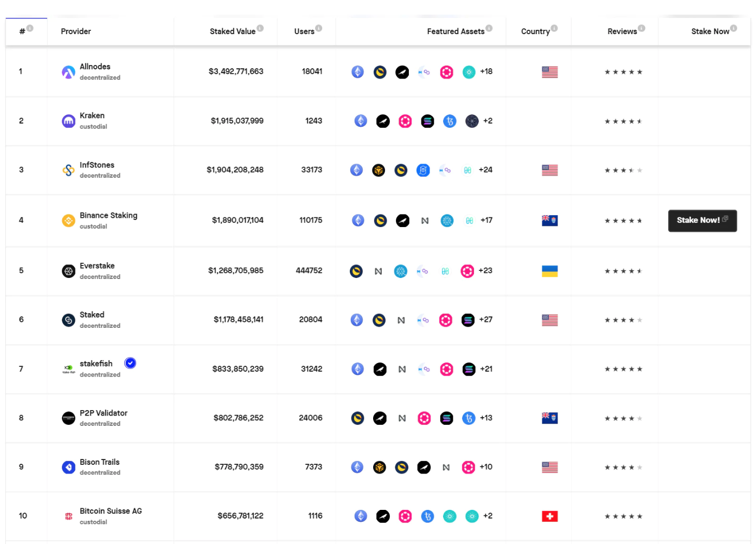Screen dimensions: 756x544
Task: Click the staked value $656,781,122
Action: coord(241,516)
